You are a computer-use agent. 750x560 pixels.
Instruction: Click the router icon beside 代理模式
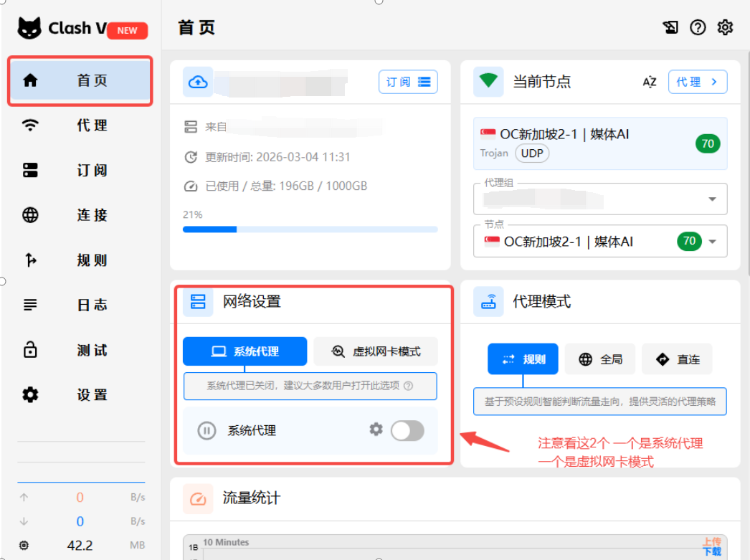pyautogui.click(x=488, y=301)
